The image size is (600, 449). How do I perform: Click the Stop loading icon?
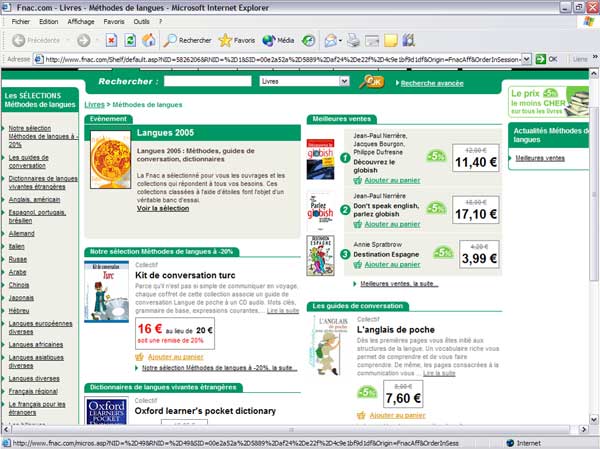[x=111, y=40]
